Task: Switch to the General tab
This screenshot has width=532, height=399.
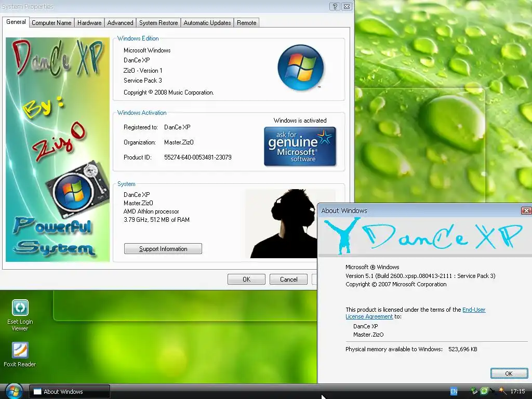Action: (x=16, y=22)
